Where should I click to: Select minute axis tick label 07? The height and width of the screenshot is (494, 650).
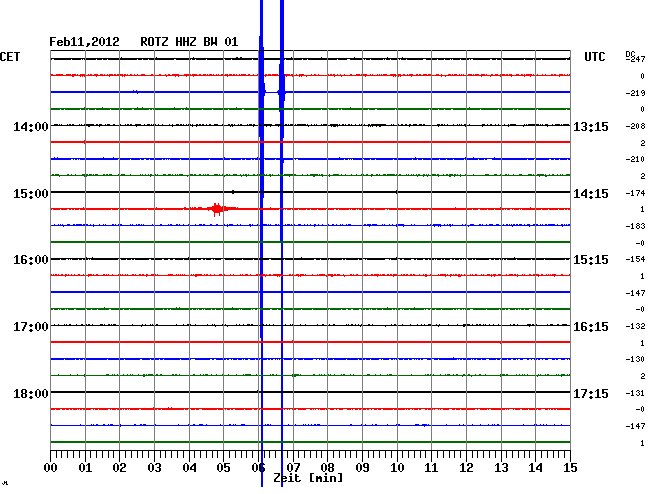coord(293,468)
